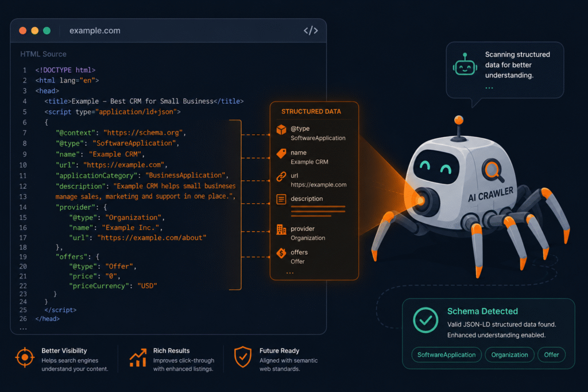
Task: Click the Schema Detected heading
Action: [482, 311]
